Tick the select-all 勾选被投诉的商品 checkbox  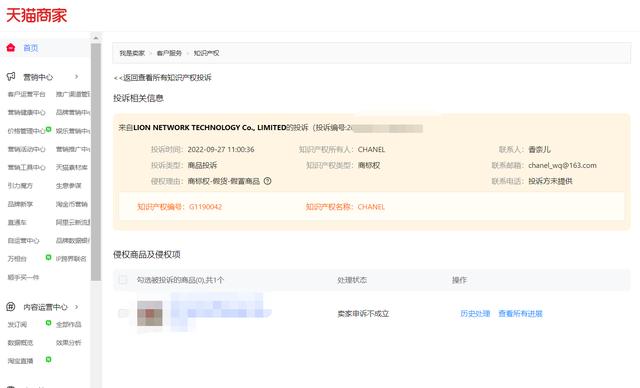[122, 280]
